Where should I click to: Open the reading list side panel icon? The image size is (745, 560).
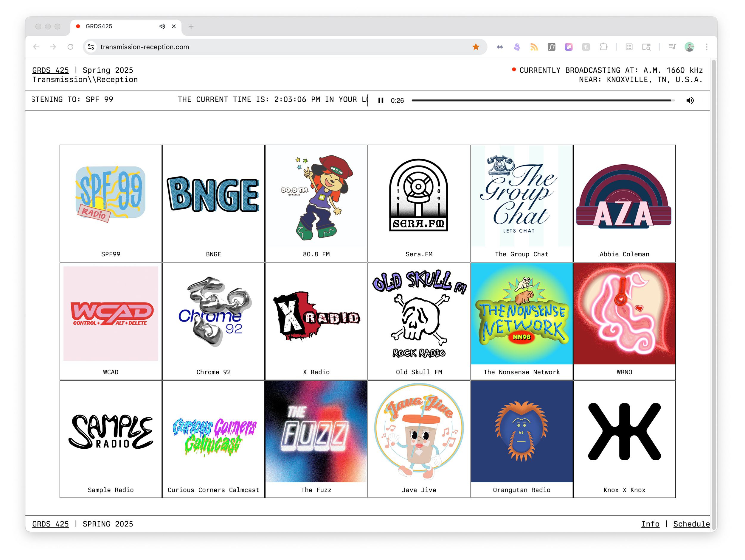[629, 47]
